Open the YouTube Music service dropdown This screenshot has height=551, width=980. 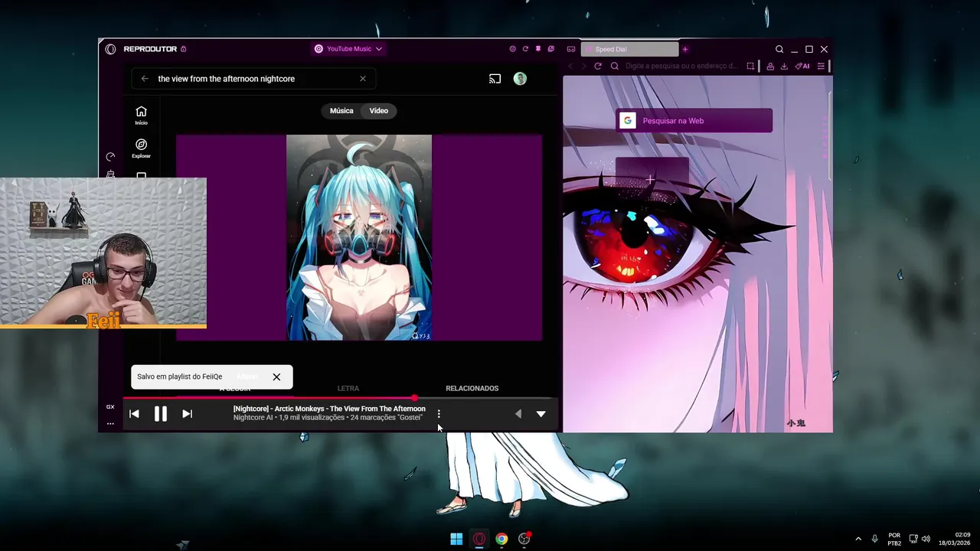point(348,49)
